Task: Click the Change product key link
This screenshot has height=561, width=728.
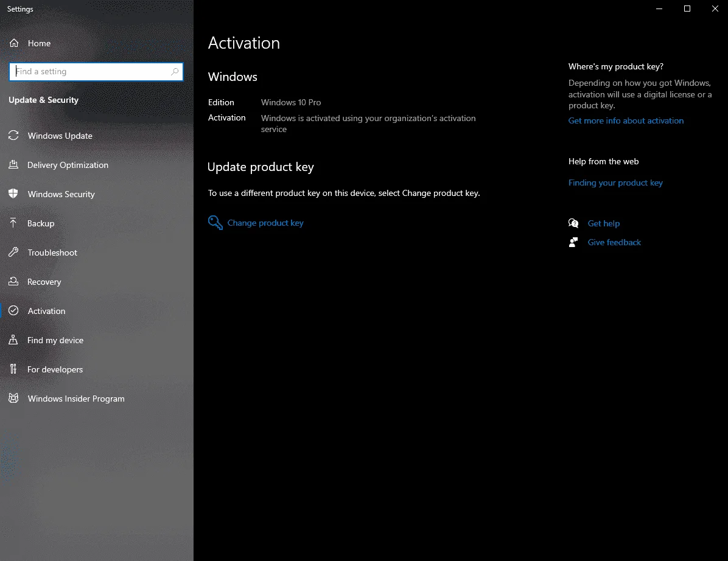Action: (265, 223)
